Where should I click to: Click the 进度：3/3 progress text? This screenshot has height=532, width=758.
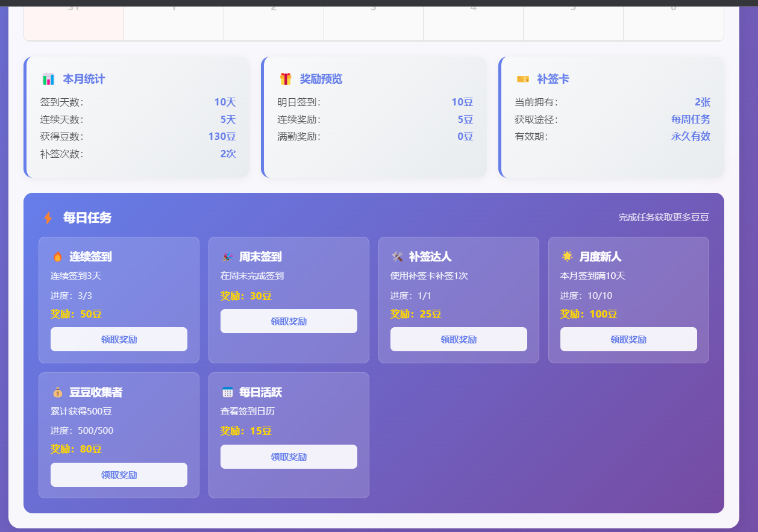click(71, 295)
